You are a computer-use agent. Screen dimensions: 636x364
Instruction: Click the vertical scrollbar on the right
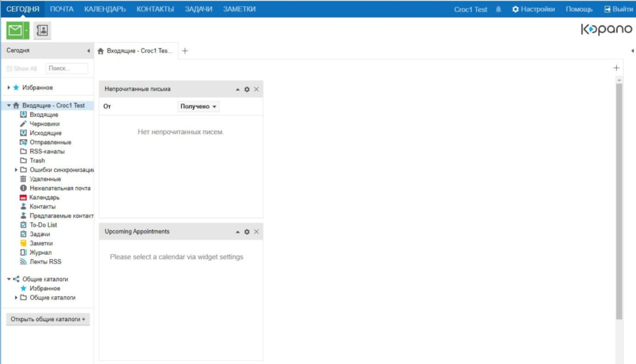pos(619,201)
